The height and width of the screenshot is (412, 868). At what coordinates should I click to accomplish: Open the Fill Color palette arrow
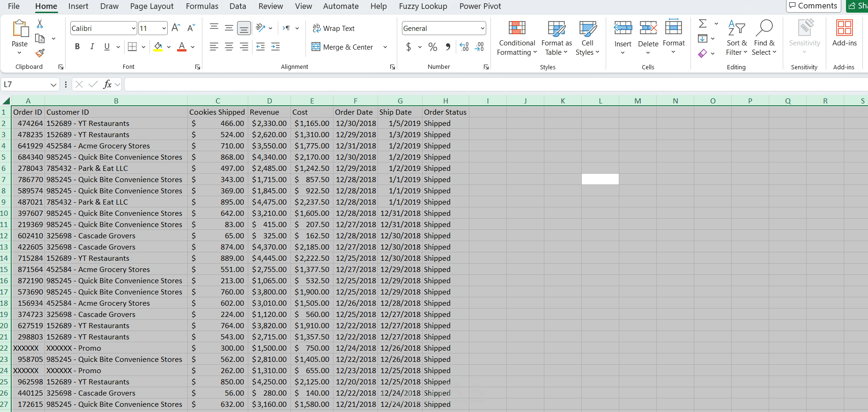tap(169, 47)
